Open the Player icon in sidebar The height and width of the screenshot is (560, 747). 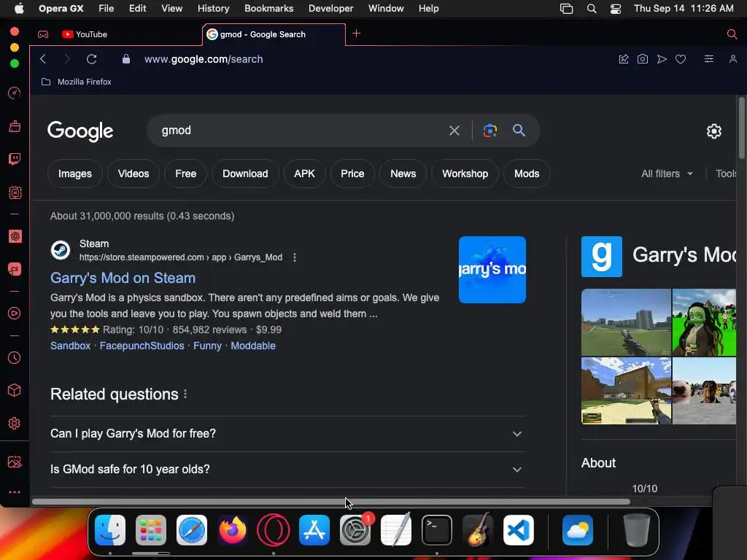[15, 314]
